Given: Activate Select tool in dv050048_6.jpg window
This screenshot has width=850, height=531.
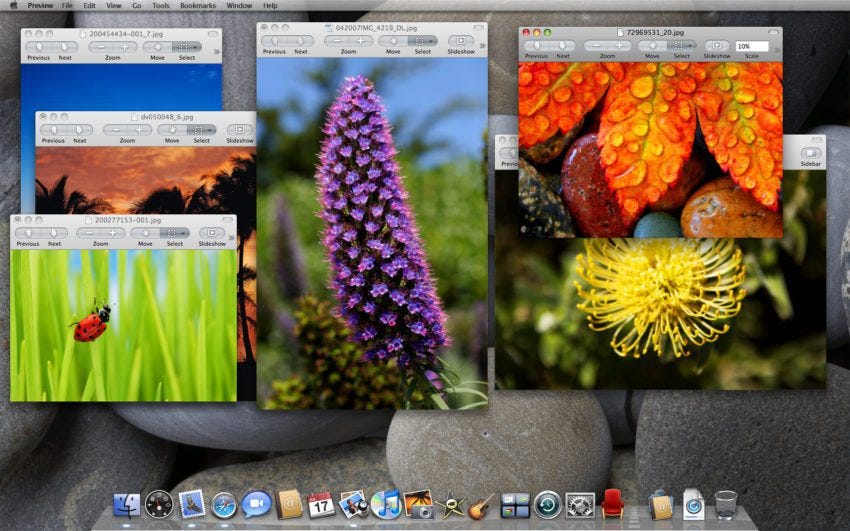Looking at the screenshot, I should (x=202, y=130).
